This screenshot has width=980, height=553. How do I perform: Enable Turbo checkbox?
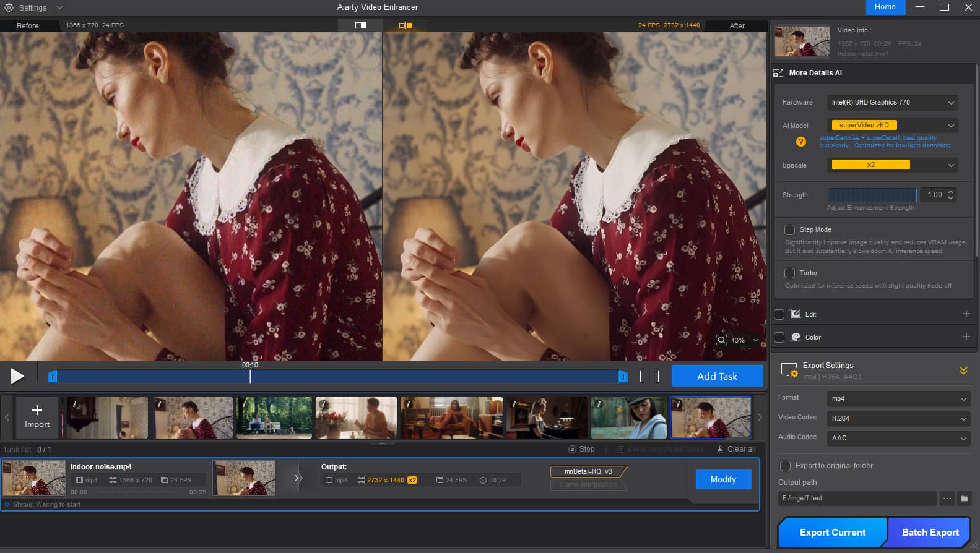[x=790, y=273]
